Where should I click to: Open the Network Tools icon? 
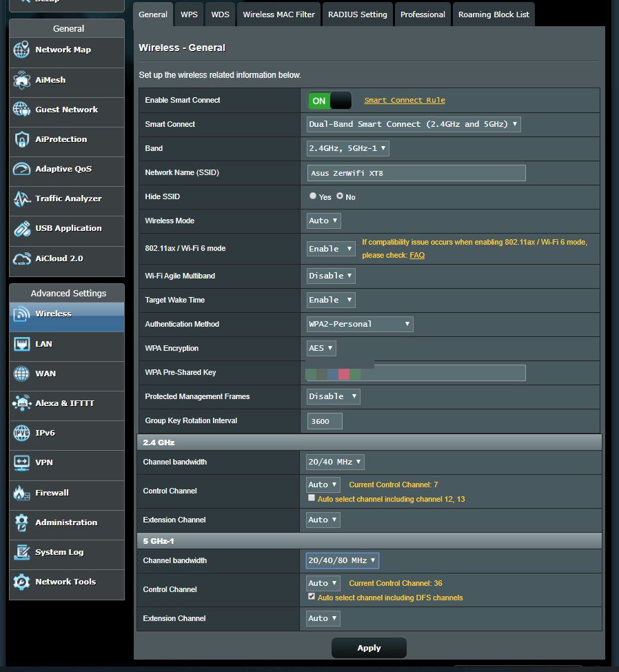point(21,582)
